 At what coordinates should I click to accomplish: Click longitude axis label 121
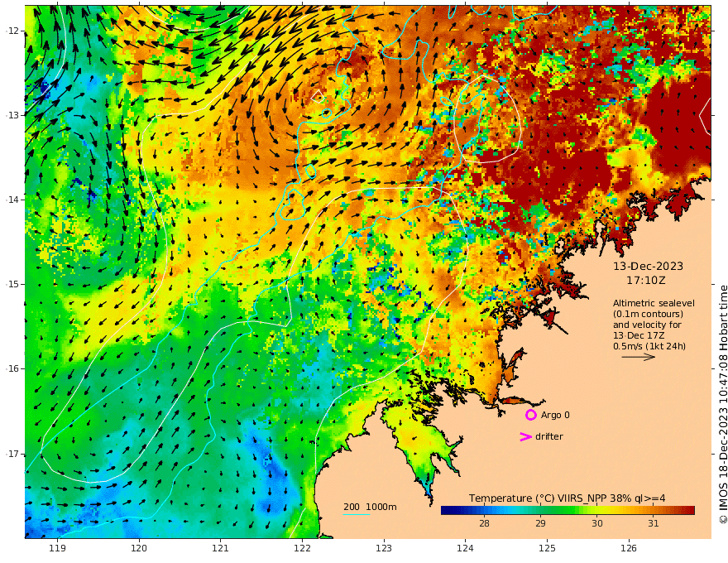[221, 548]
